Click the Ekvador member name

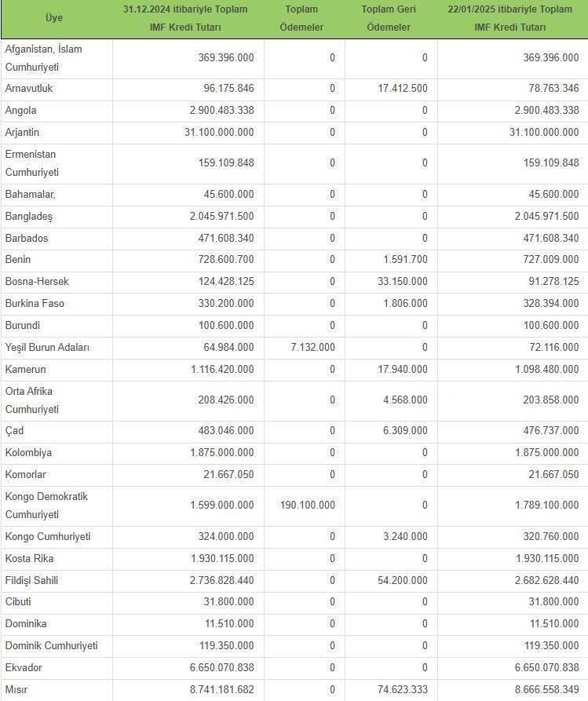click(x=24, y=667)
